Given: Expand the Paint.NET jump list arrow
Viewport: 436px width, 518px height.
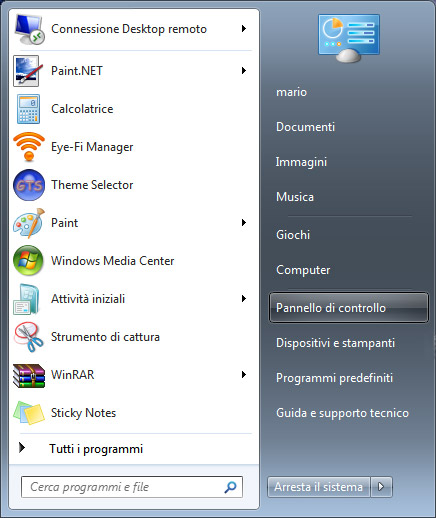Looking at the screenshot, I should click(x=244, y=71).
